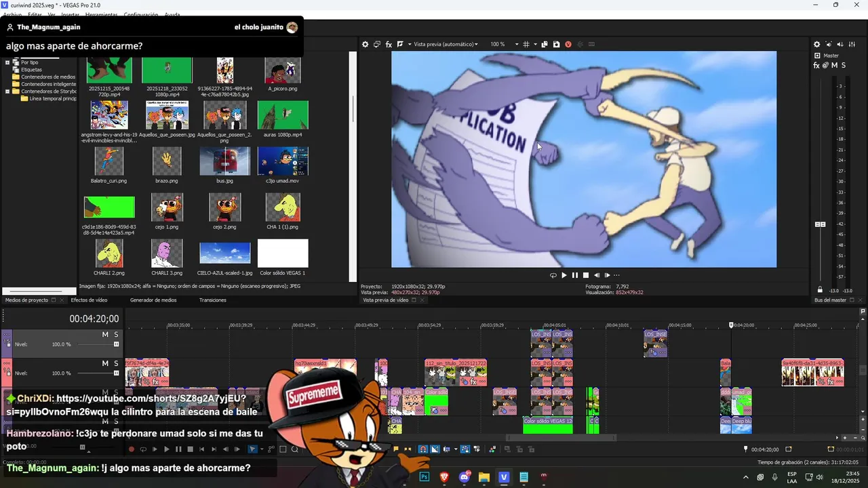This screenshot has height=488, width=868.
Task: Select the selection rectangle tool
Action: click(283, 449)
